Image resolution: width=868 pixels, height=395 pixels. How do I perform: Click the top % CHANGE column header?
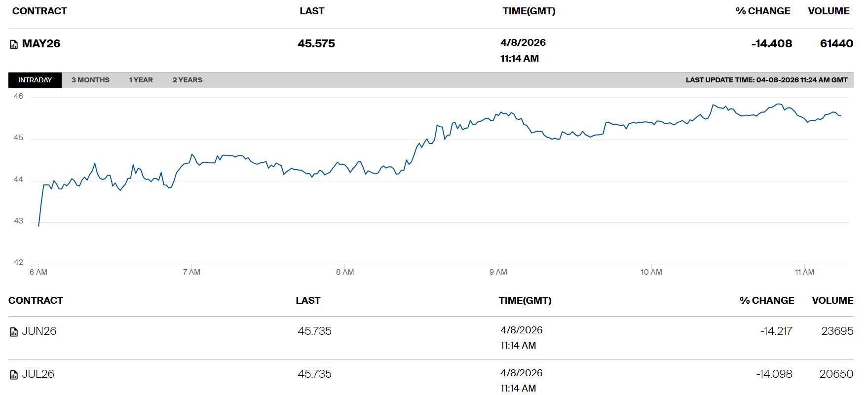point(762,11)
